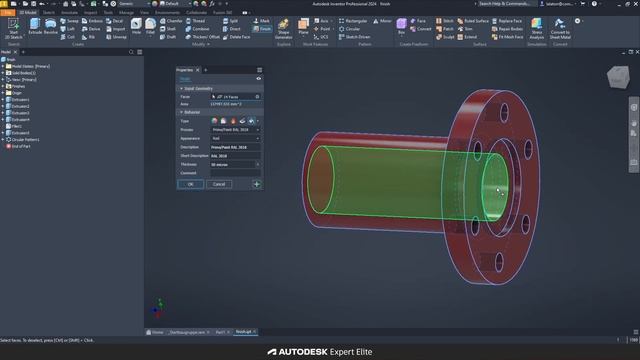Choose the Loft tool
Viewport: 640px width, 360px height.
pyautogui.click(x=68, y=29)
